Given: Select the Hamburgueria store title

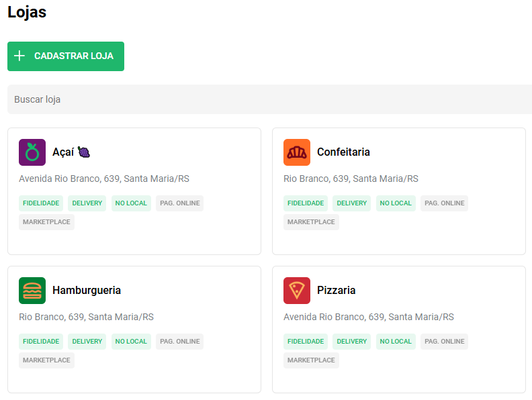Looking at the screenshot, I should (87, 291).
